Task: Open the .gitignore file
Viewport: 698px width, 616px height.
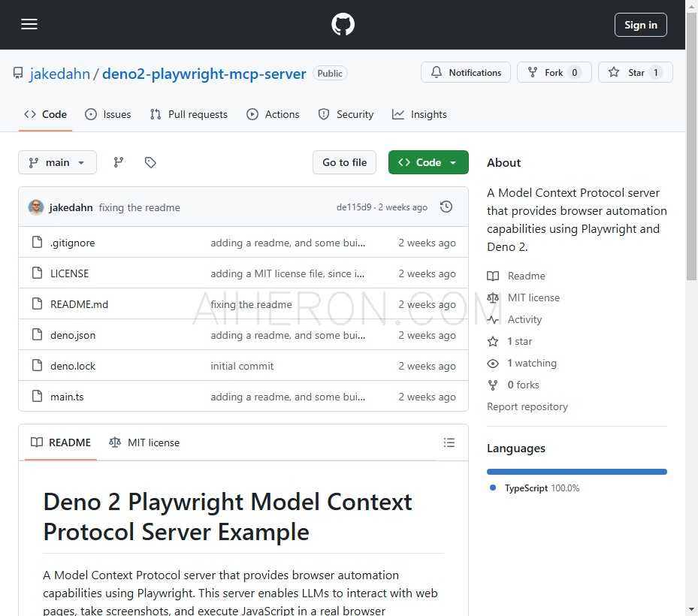Action: pyautogui.click(x=73, y=243)
